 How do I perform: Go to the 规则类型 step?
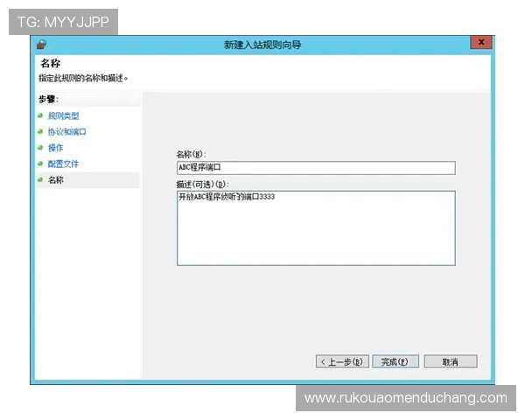[63, 115]
